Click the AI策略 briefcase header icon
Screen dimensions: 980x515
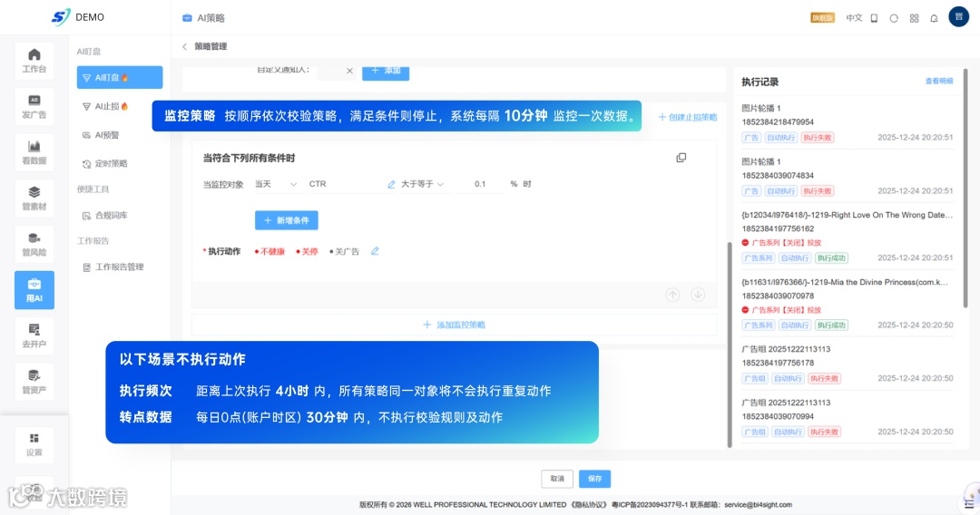tap(187, 18)
